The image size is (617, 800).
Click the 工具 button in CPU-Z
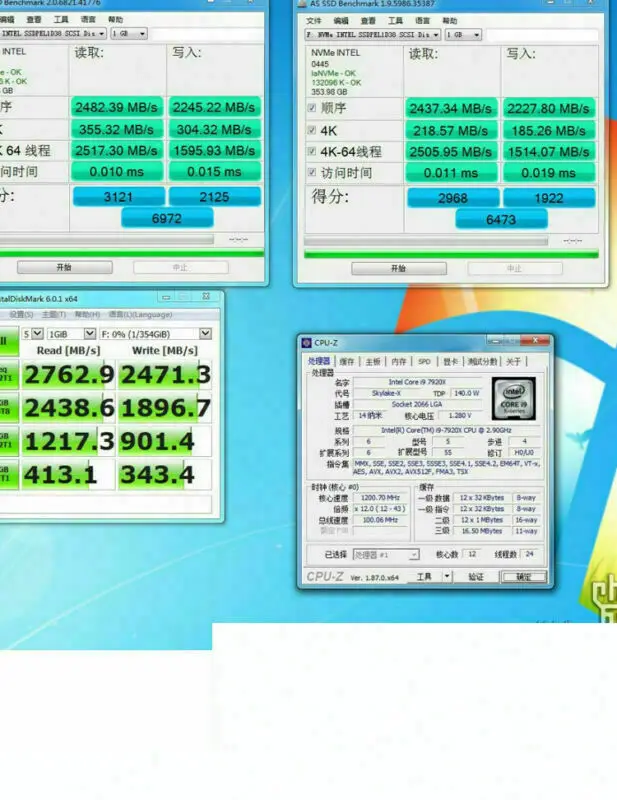pyautogui.click(x=424, y=577)
